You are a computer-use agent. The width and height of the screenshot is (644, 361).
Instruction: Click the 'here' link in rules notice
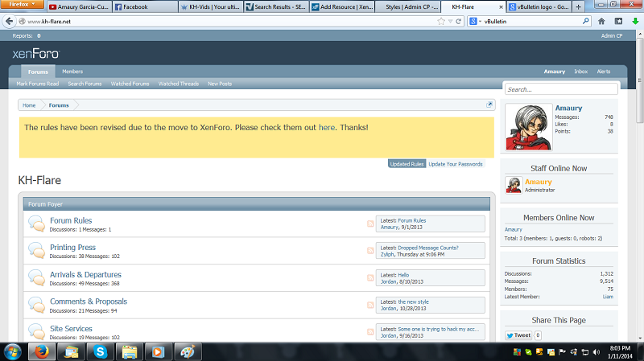[326, 127]
